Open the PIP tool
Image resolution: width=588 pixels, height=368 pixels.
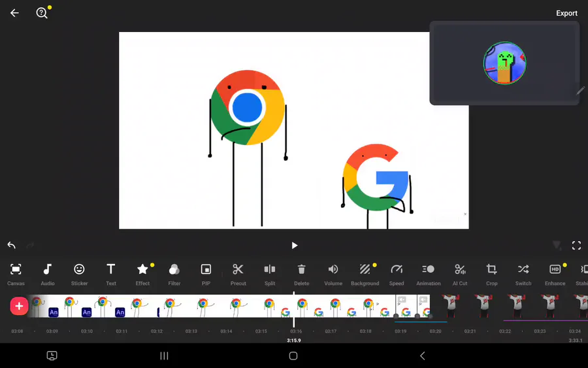point(206,275)
